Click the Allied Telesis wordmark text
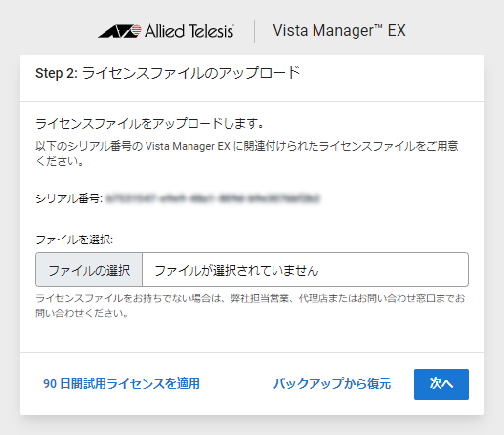The width and height of the screenshot is (504, 435). (189, 31)
